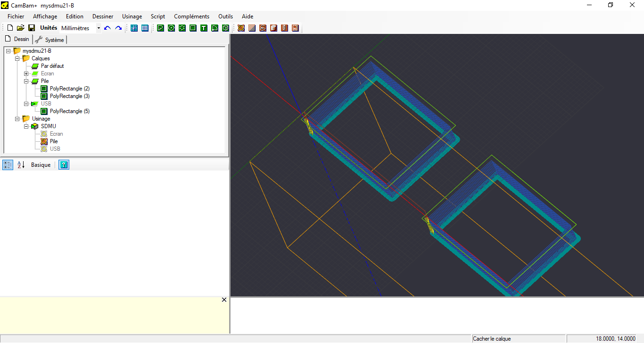Select the mysdmu21-B root item
This screenshot has height=343, width=644.
click(37, 51)
